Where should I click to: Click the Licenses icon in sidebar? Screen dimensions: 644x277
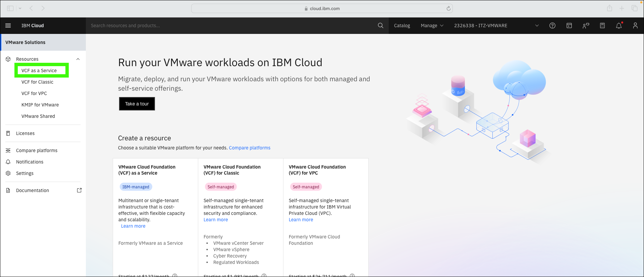pyautogui.click(x=8, y=133)
